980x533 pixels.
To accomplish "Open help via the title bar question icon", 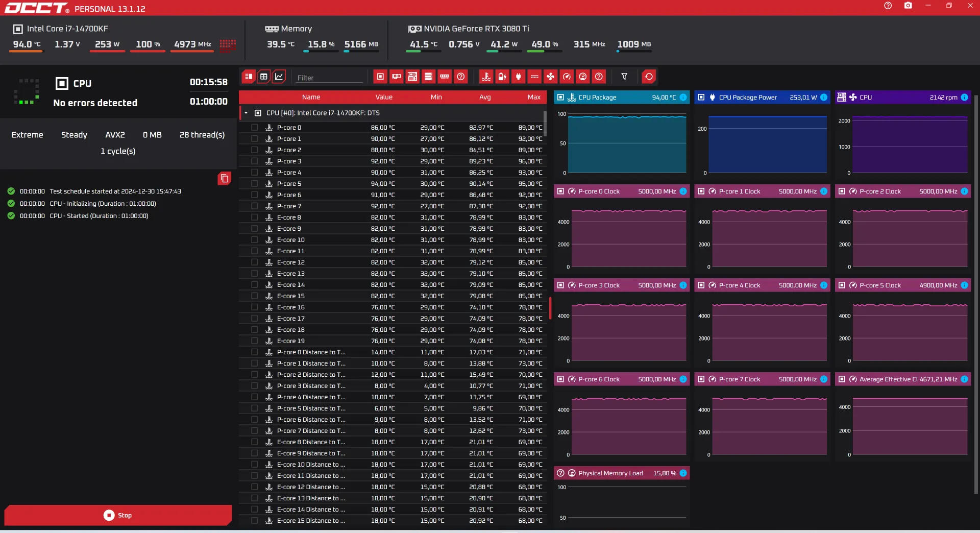I will coord(888,6).
